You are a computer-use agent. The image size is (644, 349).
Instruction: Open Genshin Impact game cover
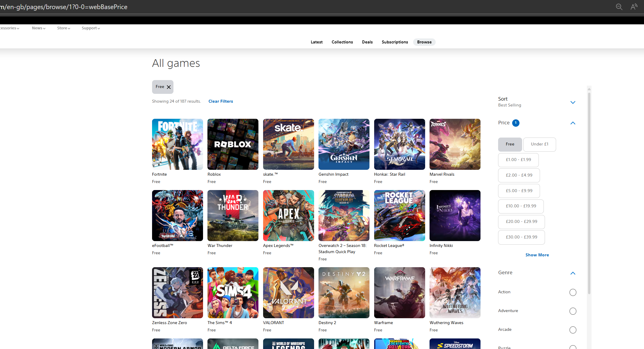click(344, 144)
